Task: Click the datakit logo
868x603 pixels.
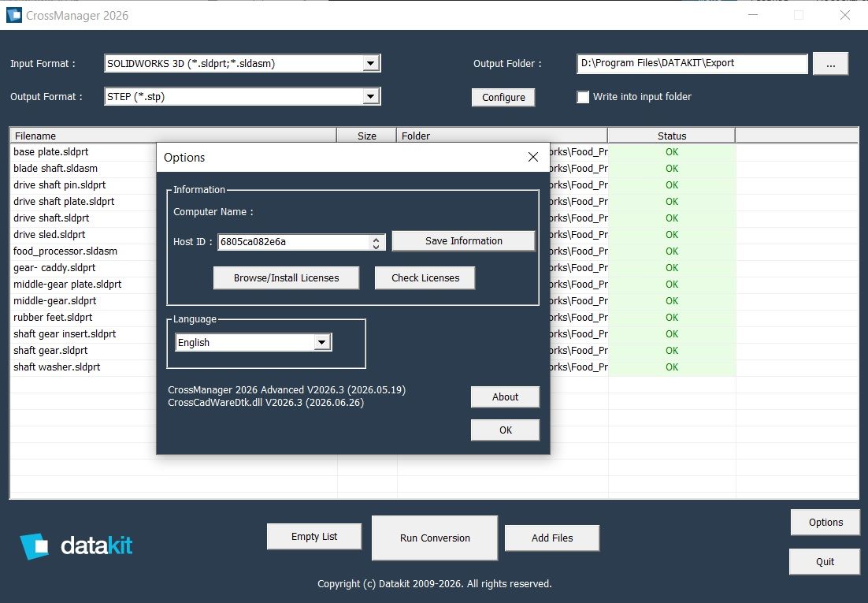Action: pos(76,546)
